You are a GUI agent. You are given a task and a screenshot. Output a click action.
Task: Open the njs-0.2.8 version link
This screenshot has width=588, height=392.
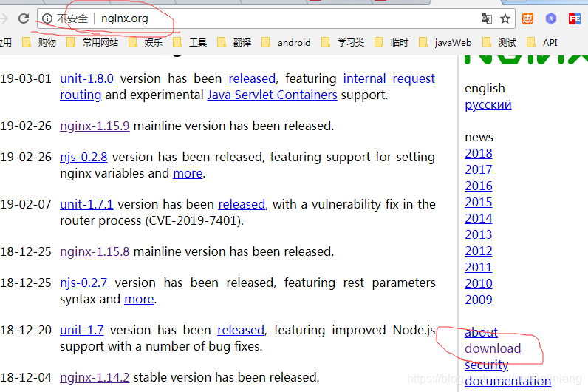pyautogui.click(x=83, y=157)
